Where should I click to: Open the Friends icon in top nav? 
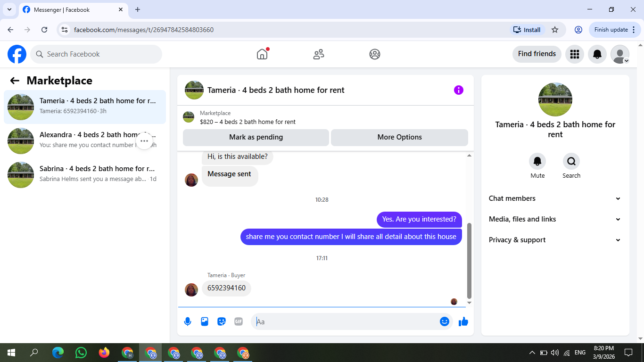point(319,54)
